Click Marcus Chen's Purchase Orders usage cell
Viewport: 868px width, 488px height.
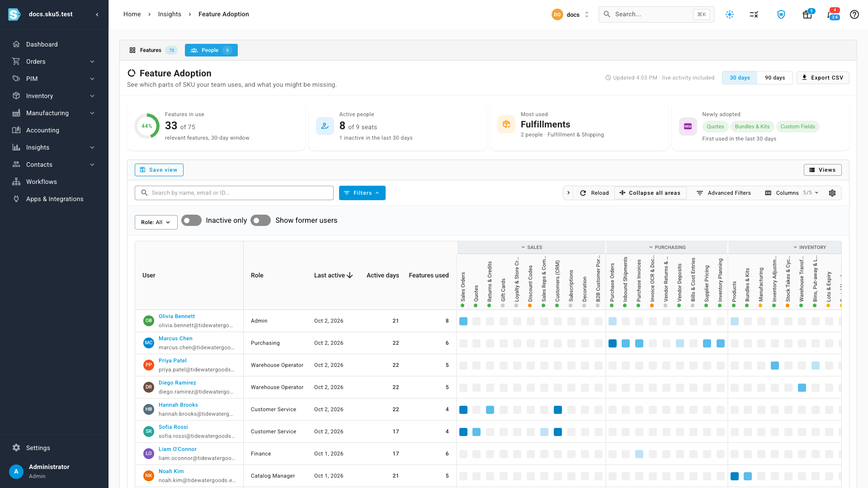click(613, 343)
